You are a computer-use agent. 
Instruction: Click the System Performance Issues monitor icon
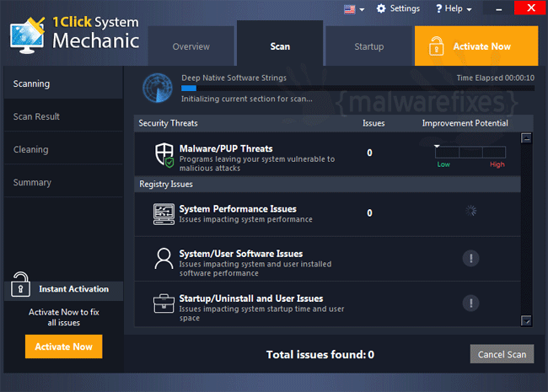pyautogui.click(x=164, y=214)
